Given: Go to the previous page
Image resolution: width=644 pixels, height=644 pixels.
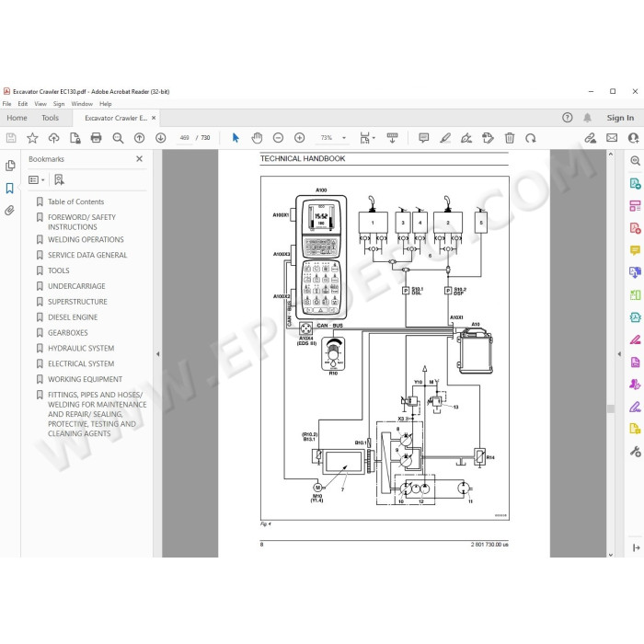Looking at the screenshot, I should (x=140, y=138).
